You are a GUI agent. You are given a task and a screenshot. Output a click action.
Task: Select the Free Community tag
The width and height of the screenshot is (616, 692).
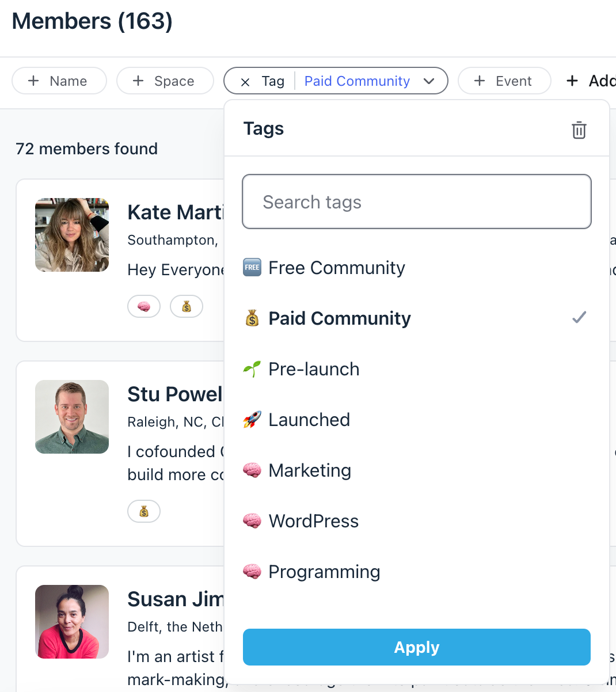tap(417, 268)
